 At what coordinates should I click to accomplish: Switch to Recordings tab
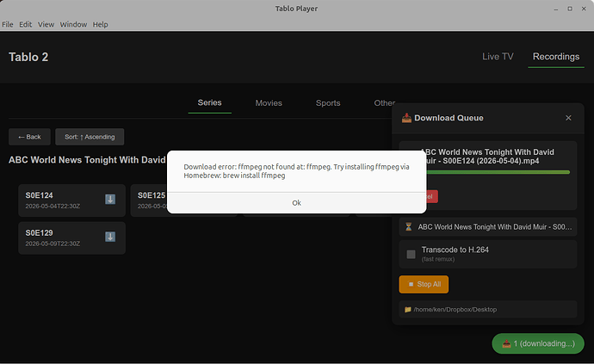[x=556, y=57]
